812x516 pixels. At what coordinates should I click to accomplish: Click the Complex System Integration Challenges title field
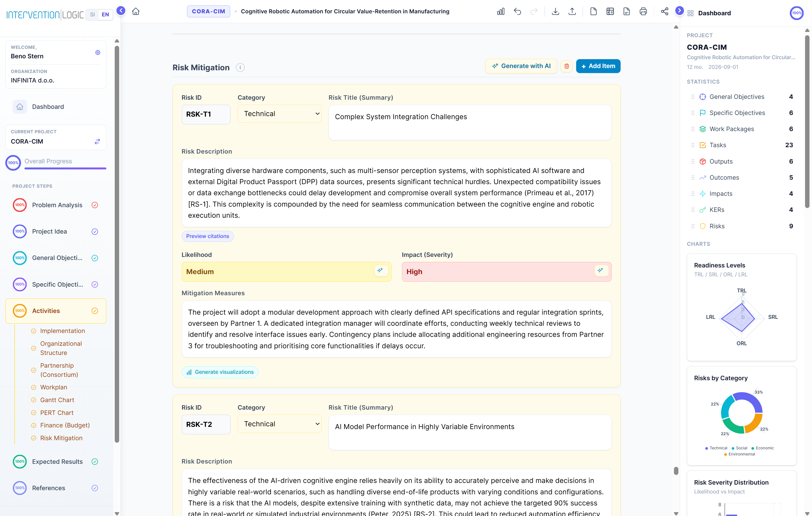pos(470,123)
